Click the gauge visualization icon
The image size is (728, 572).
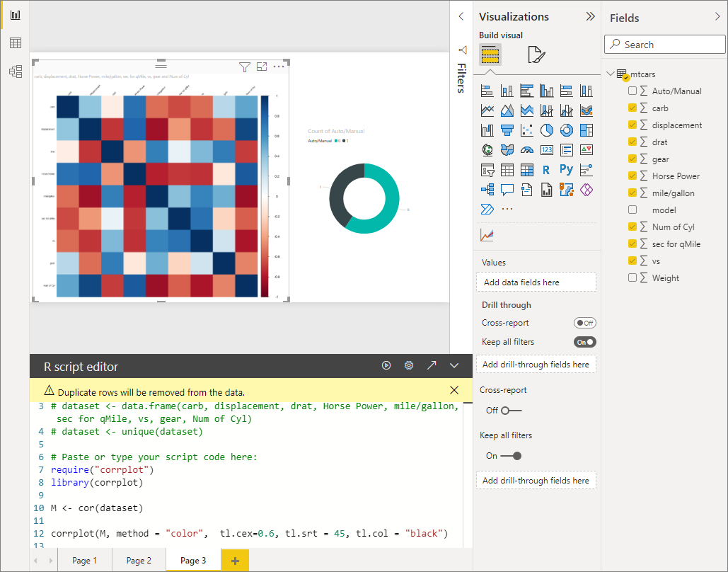526,150
